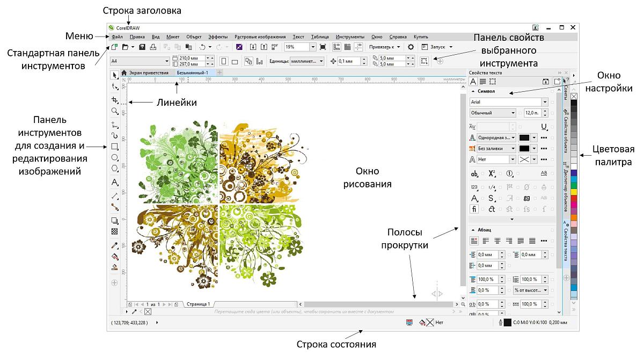Open the Диспетчер объектов docker tab
The height and width of the screenshot is (357, 644).
click(566, 188)
